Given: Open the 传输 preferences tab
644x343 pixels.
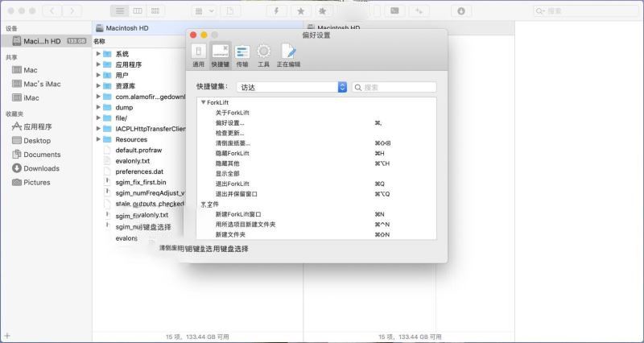Looking at the screenshot, I should pyautogui.click(x=242, y=55).
